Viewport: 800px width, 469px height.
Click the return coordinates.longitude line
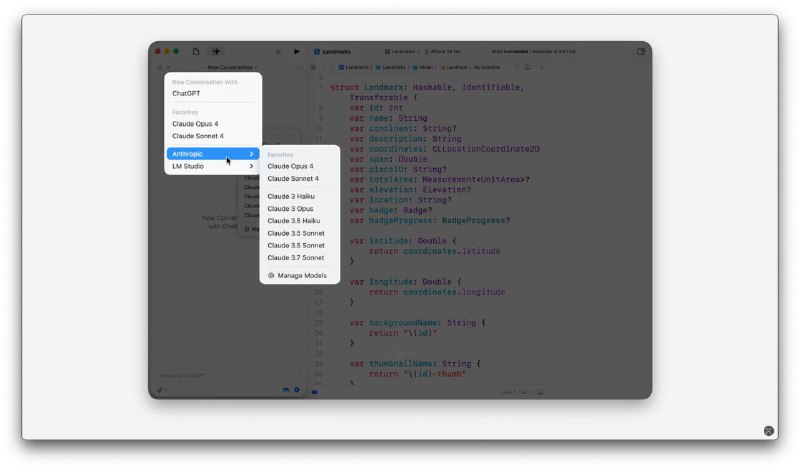click(x=437, y=292)
